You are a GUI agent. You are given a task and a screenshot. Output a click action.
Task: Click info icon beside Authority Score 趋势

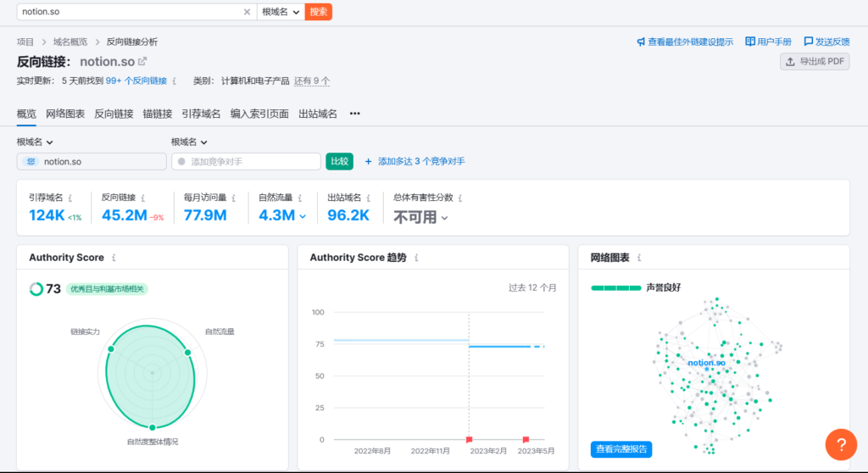click(416, 258)
